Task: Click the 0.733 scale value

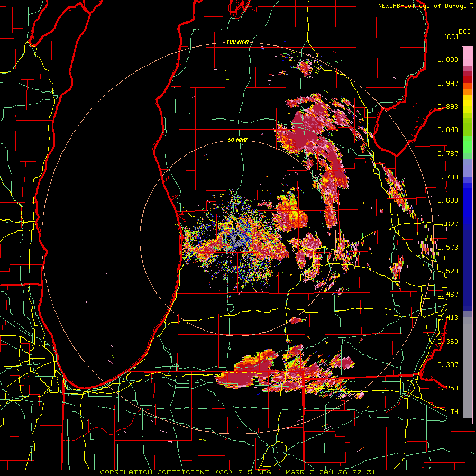Action: pos(448,177)
